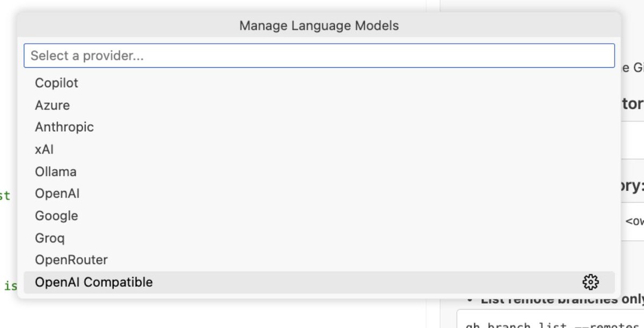The width and height of the screenshot is (644, 328).
Task: Click the green 'is' text in the editor
Action: [x=11, y=286]
